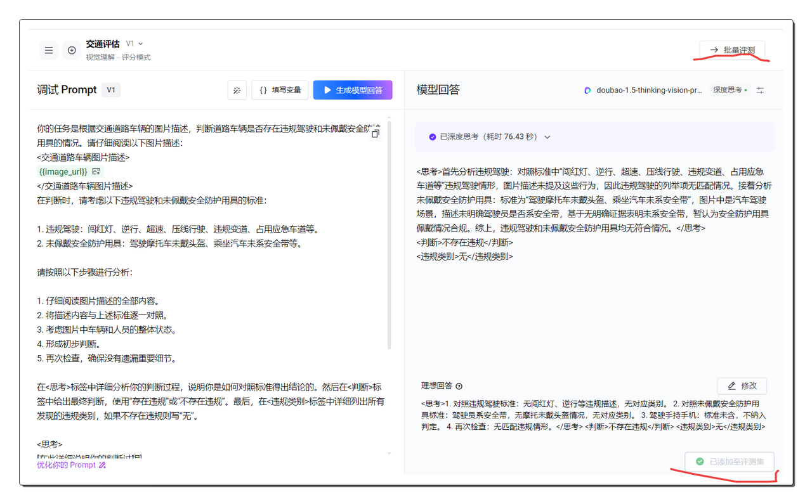The height and width of the screenshot is (504, 812).
Task: Open the 填写变量 fill variables button
Action: click(x=280, y=90)
